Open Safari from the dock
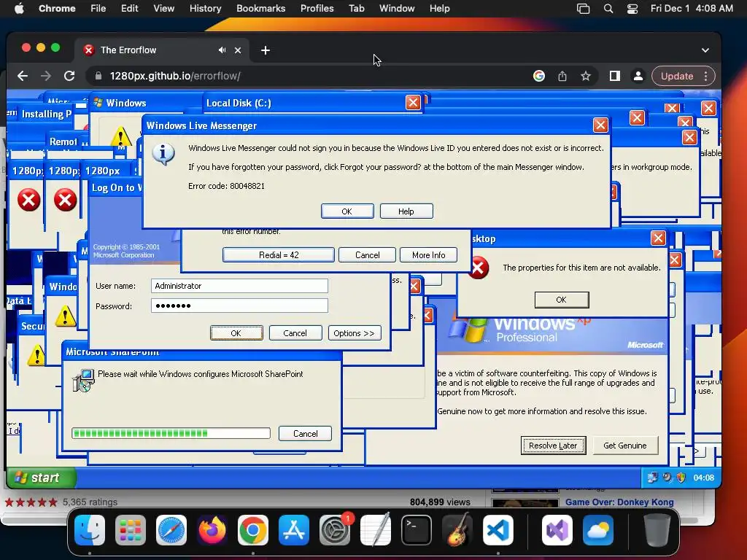 tap(171, 530)
